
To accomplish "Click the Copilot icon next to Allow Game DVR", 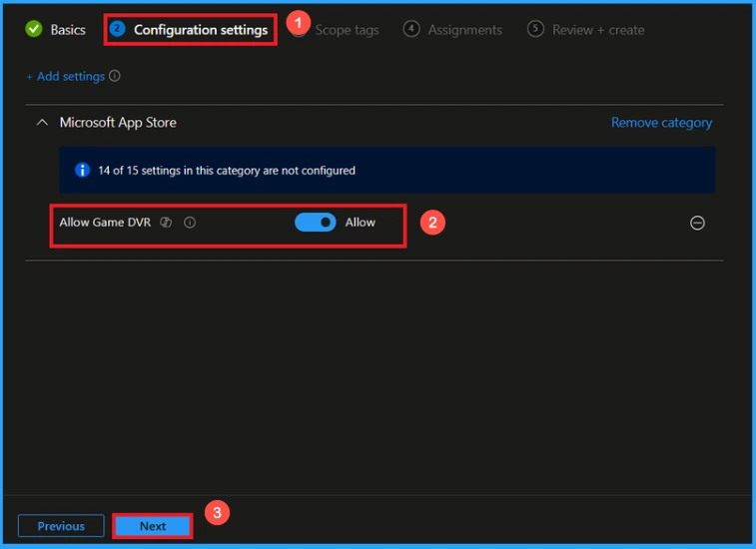I will pyautogui.click(x=166, y=223).
